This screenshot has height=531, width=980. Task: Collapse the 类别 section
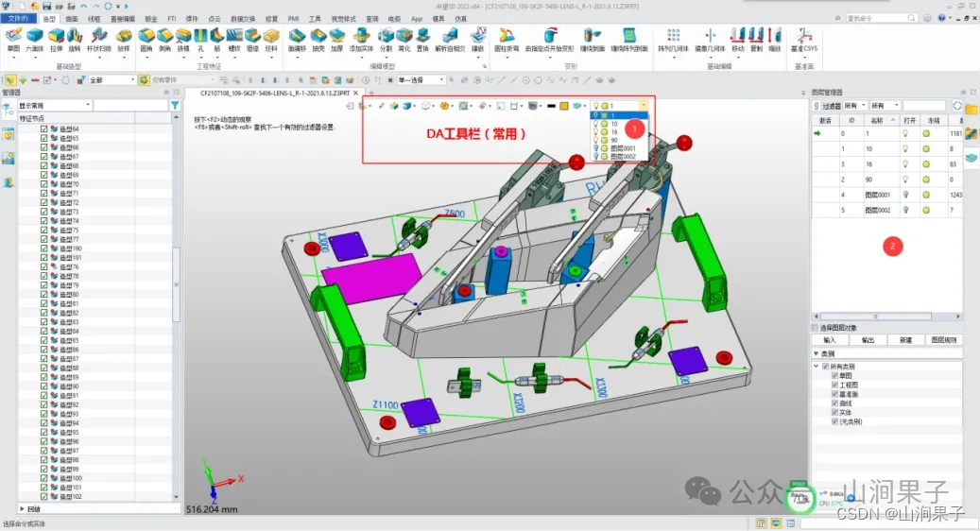[817, 353]
